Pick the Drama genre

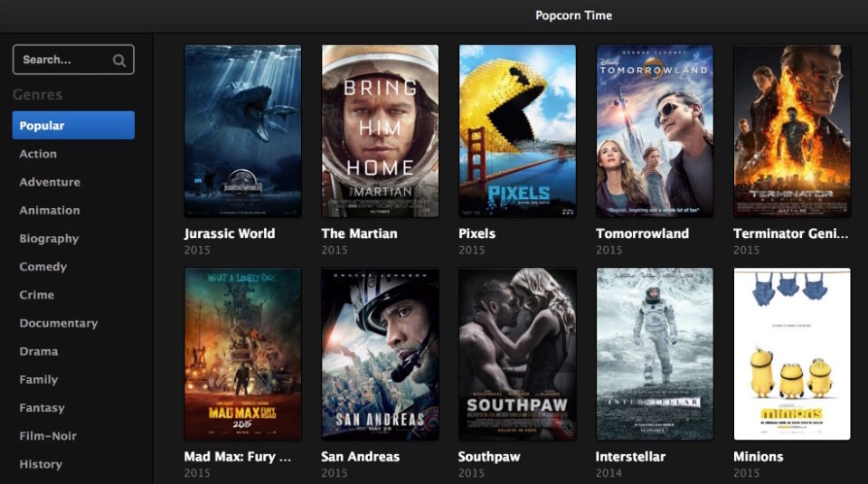[x=38, y=352]
